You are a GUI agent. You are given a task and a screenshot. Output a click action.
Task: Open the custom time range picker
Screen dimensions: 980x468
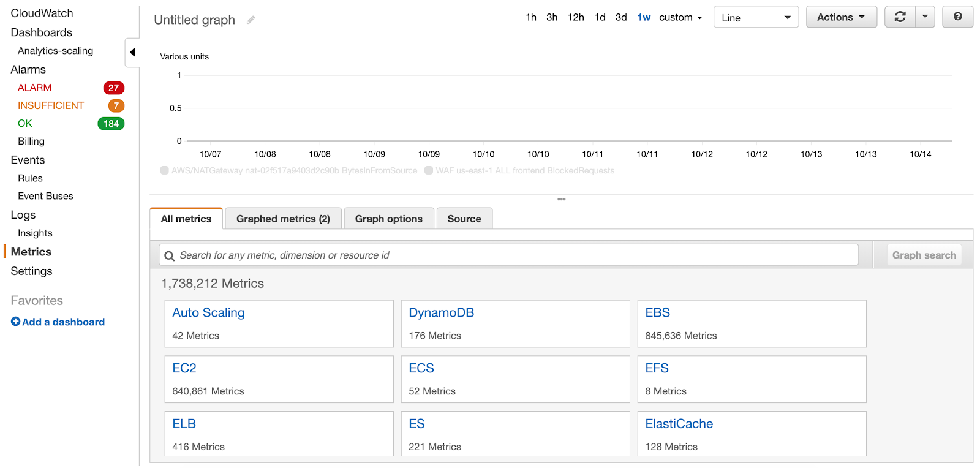click(680, 17)
